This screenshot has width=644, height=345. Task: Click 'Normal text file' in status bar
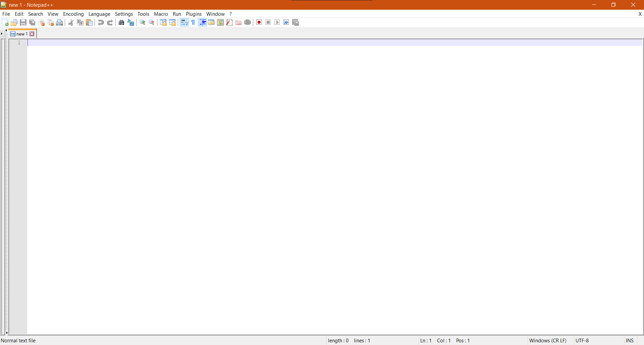coord(18,340)
